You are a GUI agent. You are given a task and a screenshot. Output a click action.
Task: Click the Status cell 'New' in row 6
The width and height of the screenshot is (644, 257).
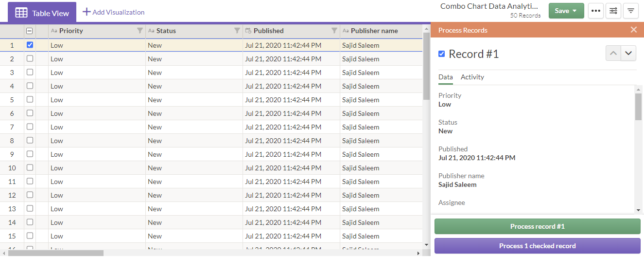tap(194, 113)
